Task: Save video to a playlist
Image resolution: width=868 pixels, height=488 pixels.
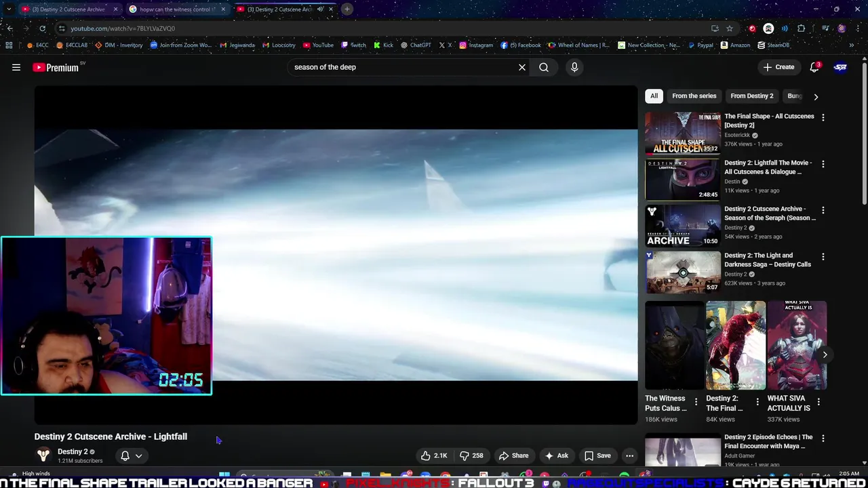Action: pos(597,455)
